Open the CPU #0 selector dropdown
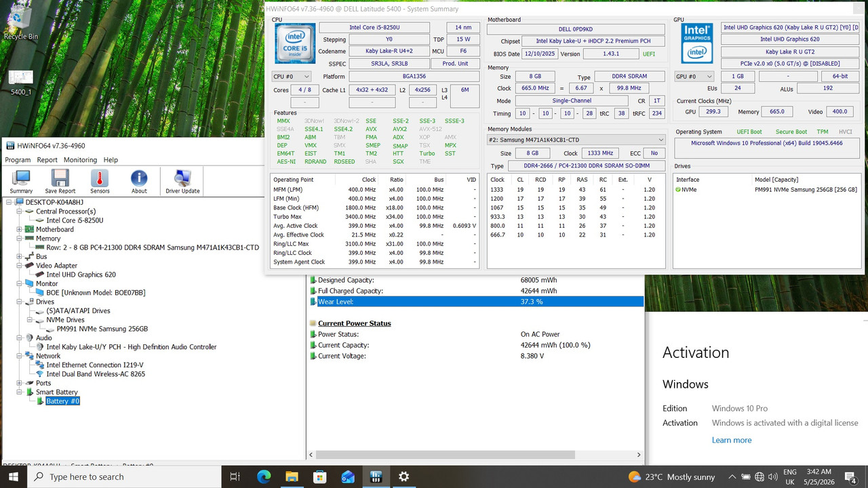Viewport: 868px width, 488px height. tap(292, 77)
